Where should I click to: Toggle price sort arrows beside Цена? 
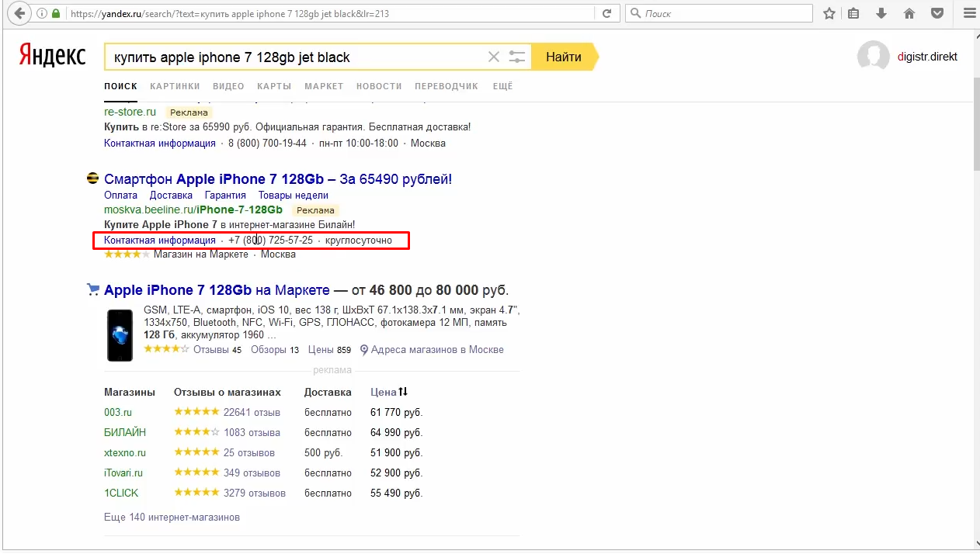pos(403,392)
